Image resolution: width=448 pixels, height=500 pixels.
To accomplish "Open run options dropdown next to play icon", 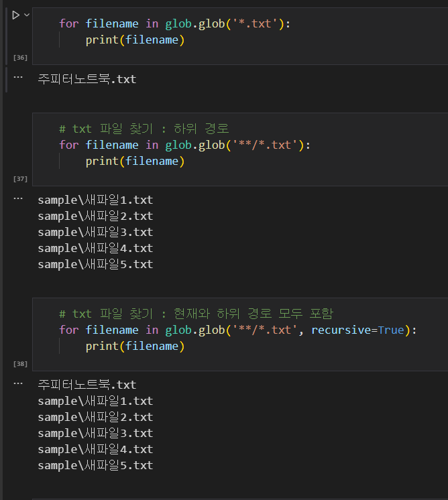I will tap(27, 15).
